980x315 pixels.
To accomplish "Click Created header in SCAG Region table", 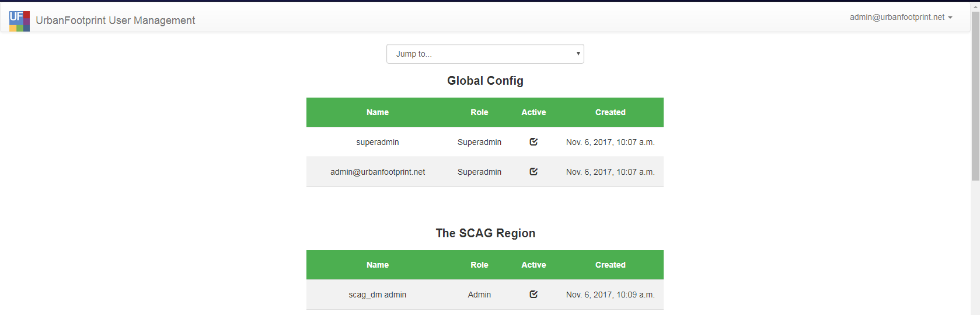I will (x=611, y=265).
